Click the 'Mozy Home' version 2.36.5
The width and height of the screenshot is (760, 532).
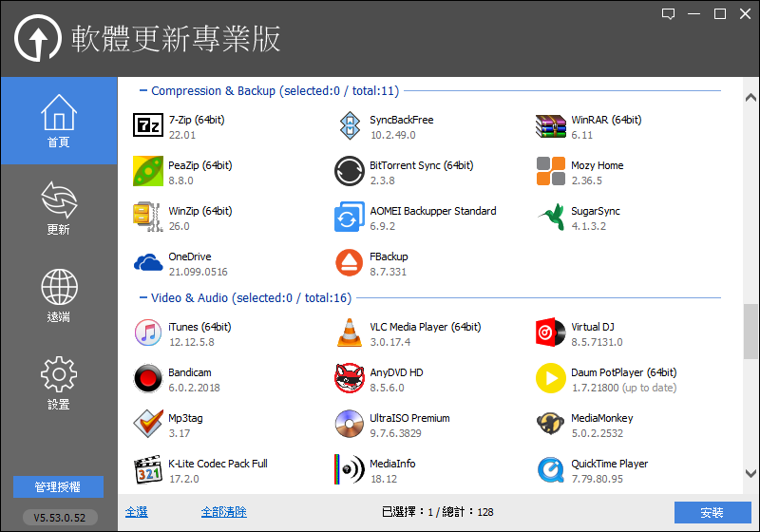click(x=587, y=180)
